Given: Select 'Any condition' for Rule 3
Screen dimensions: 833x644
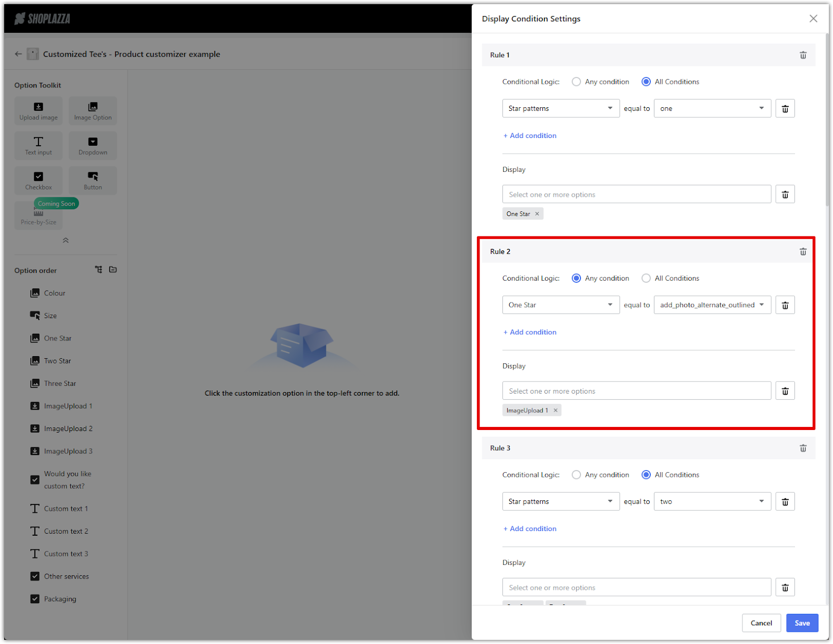Looking at the screenshot, I should [576, 475].
